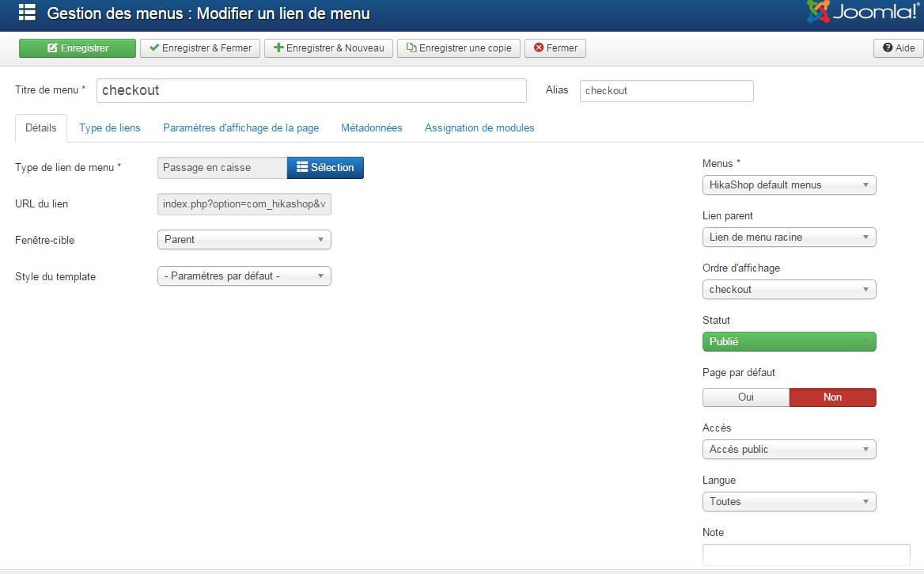This screenshot has height=574, width=924.
Task: Switch to the Type de liens tab
Action: click(x=110, y=128)
